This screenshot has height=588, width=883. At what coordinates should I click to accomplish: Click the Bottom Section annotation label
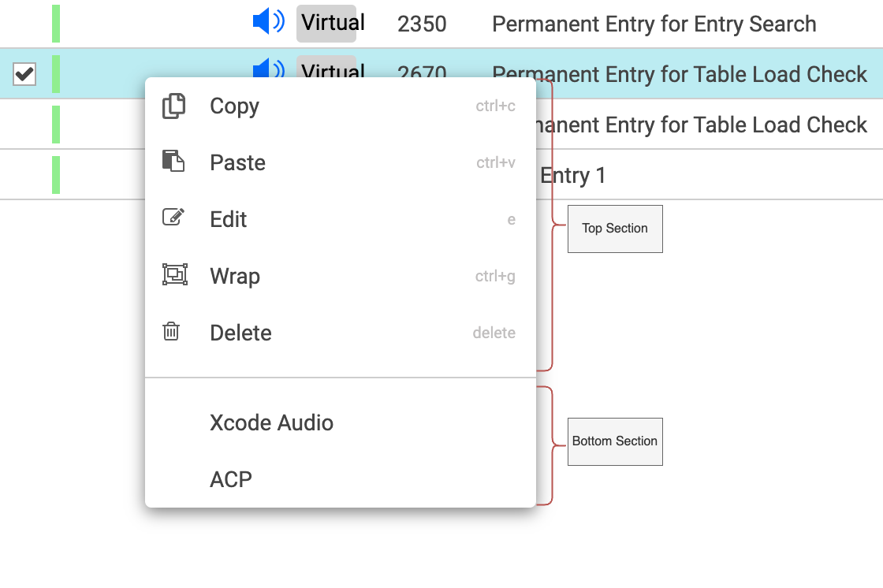[x=615, y=441]
